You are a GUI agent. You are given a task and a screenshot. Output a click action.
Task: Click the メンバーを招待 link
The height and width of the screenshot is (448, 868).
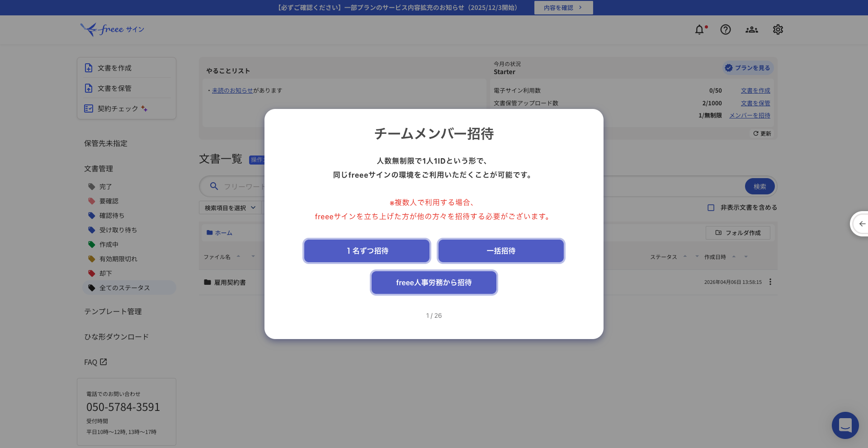pyautogui.click(x=750, y=116)
